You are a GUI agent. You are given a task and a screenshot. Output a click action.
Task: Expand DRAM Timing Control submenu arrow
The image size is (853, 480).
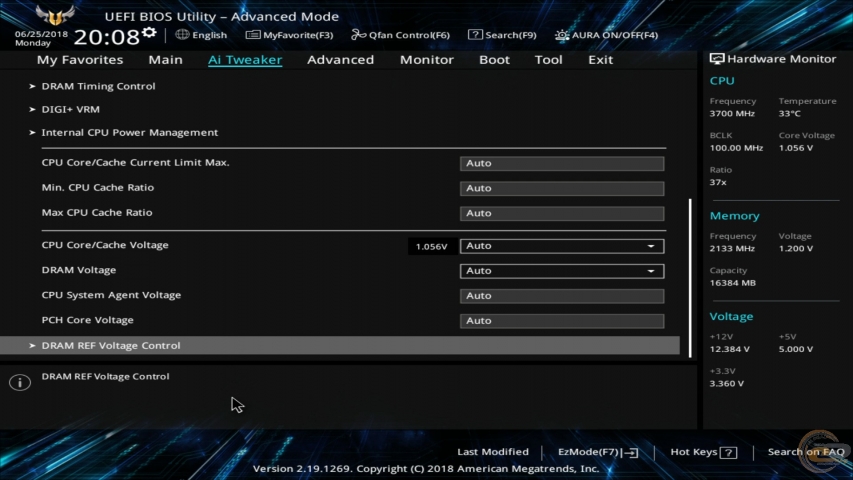[32, 86]
